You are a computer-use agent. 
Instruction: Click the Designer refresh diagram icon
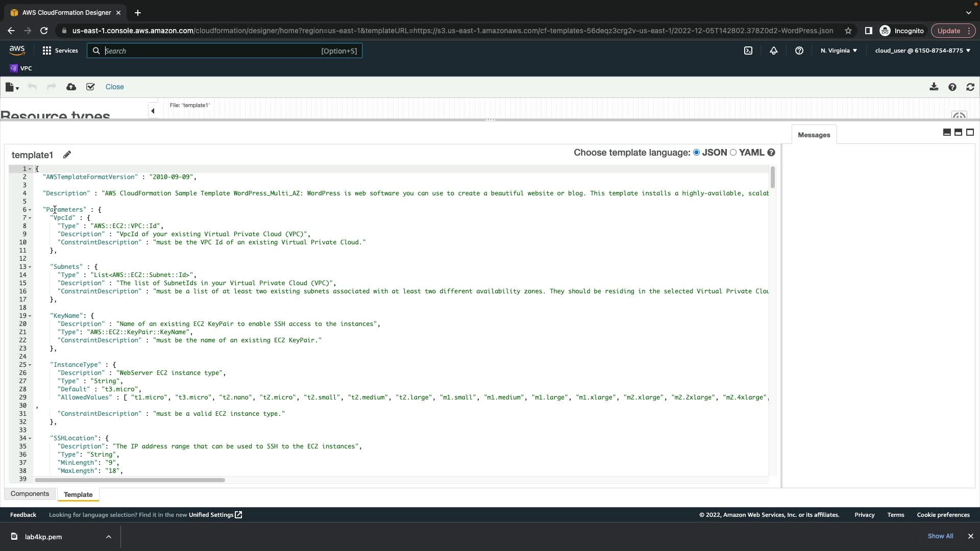[x=970, y=87]
